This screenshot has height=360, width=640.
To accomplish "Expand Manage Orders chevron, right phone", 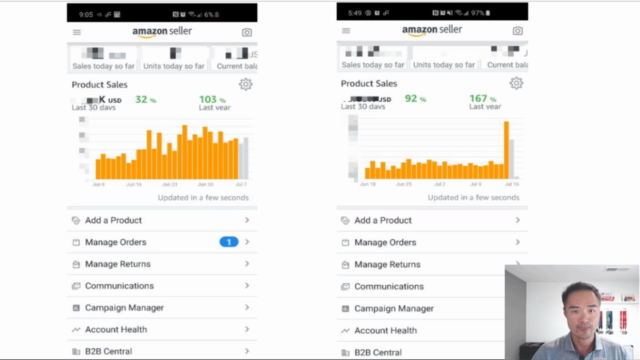I will [518, 242].
